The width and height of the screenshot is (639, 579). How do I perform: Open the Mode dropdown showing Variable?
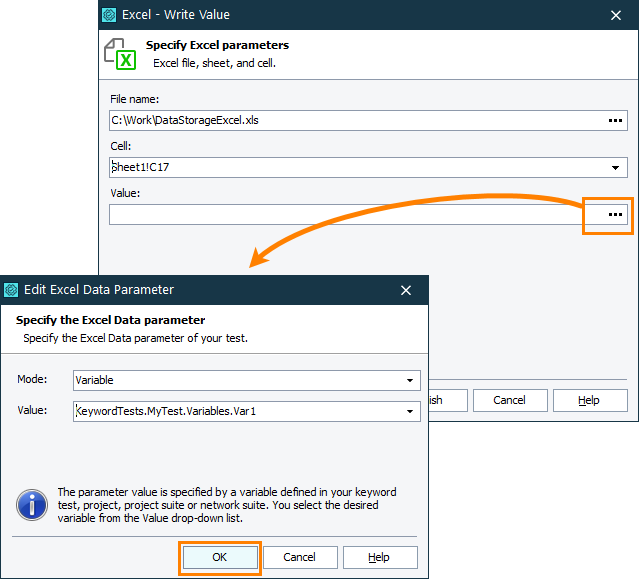(x=410, y=381)
